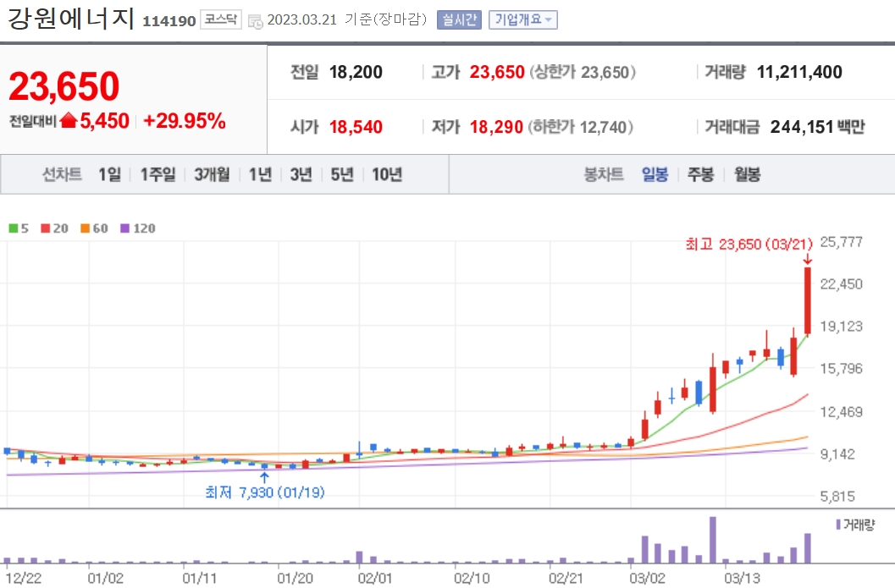Click the 25,777 price axis label
This screenshot has width=895, height=588.
842,242
